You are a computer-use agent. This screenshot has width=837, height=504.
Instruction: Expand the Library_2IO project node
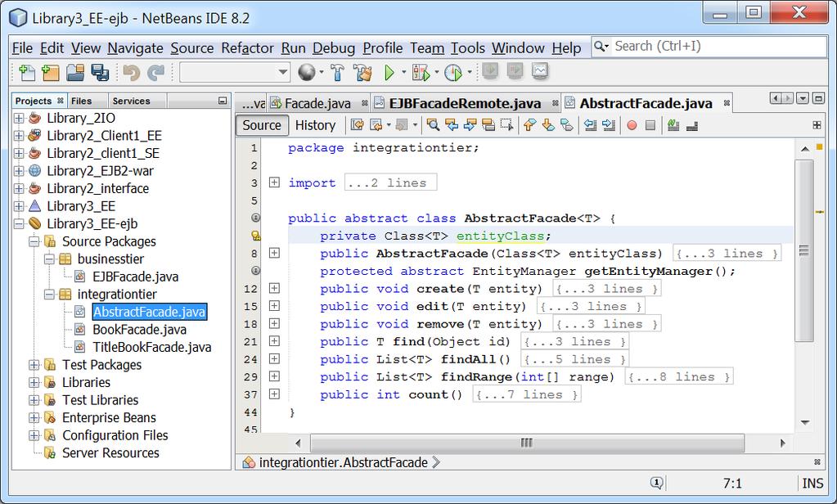click(x=19, y=118)
